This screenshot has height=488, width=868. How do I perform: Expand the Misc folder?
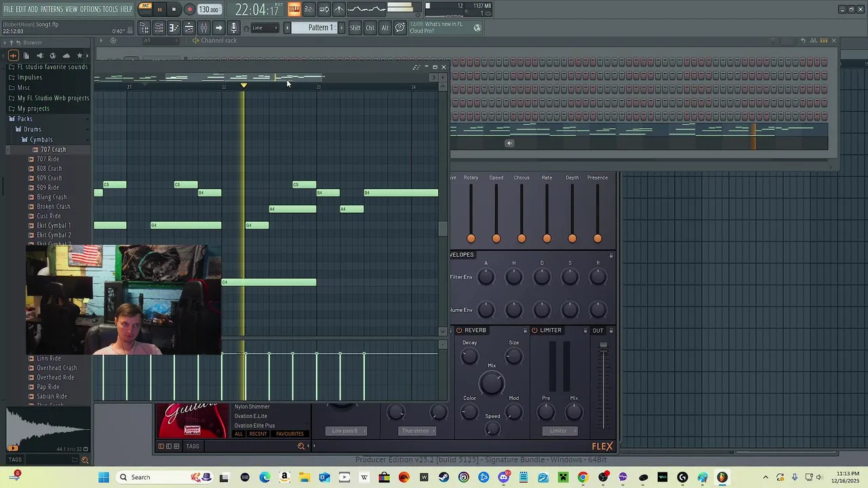(x=20, y=87)
